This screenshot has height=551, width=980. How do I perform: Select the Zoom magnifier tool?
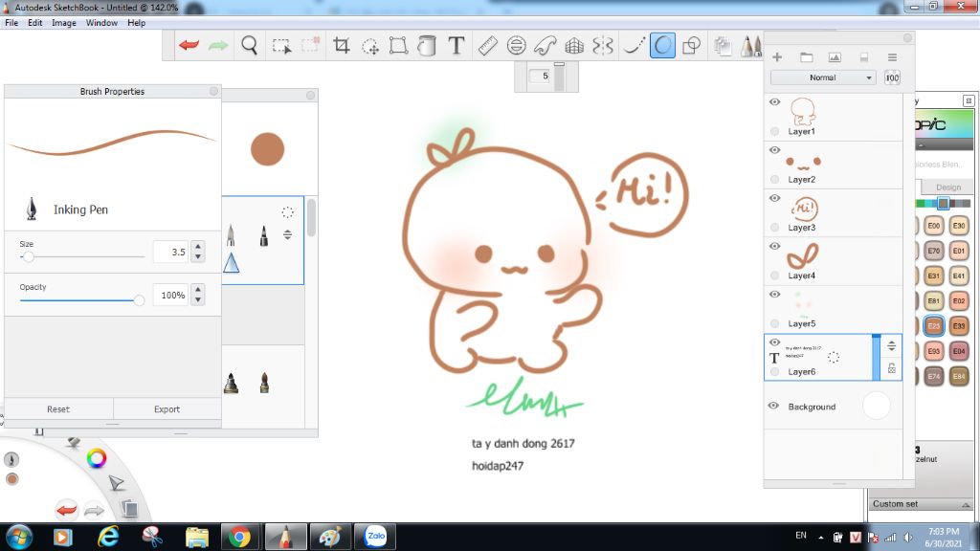(x=250, y=46)
